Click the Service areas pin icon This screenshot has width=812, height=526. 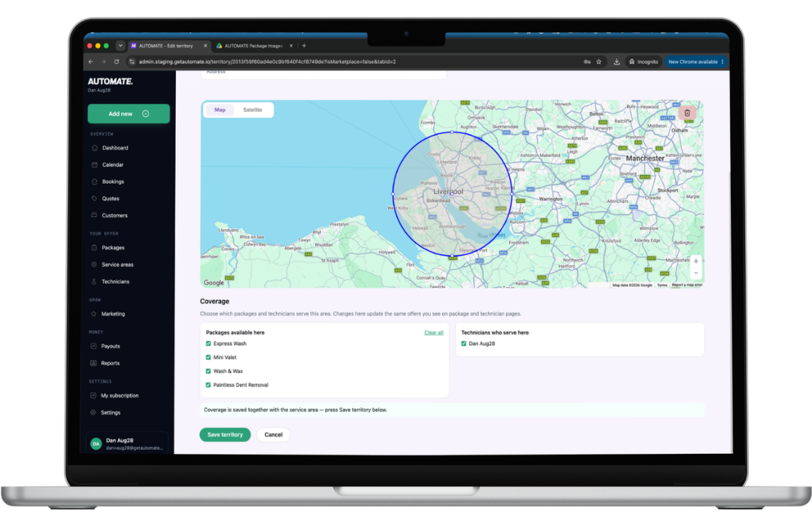(94, 265)
